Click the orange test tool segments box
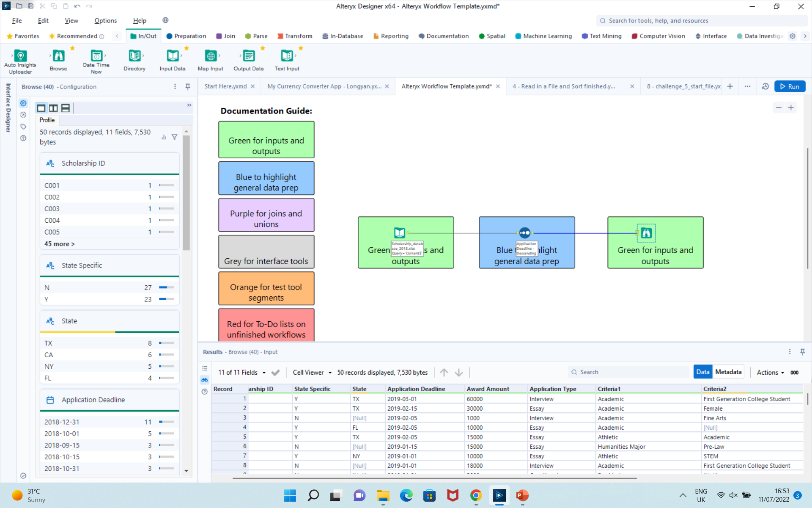The height and width of the screenshot is (508, 812). click(x=266, y=288)
